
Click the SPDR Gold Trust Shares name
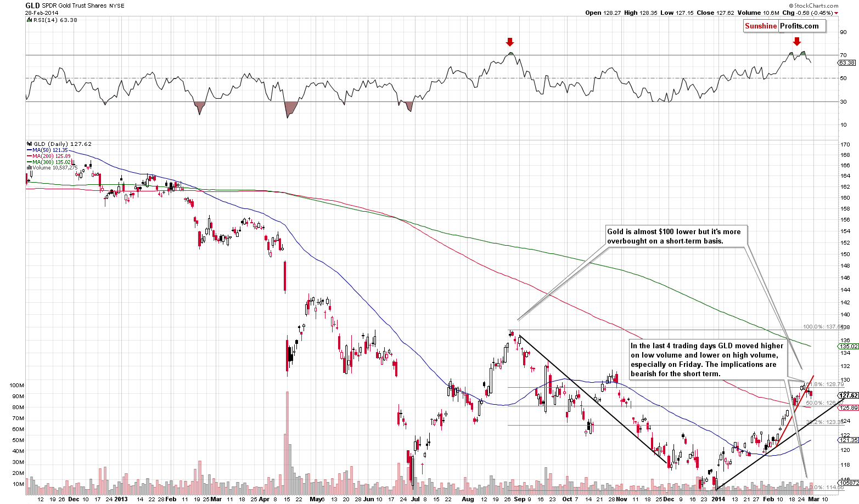click(x=75, y=6)
